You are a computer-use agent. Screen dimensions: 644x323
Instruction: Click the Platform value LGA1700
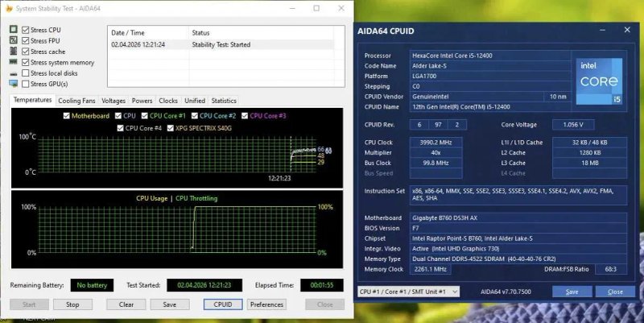(x=490, y=76)
